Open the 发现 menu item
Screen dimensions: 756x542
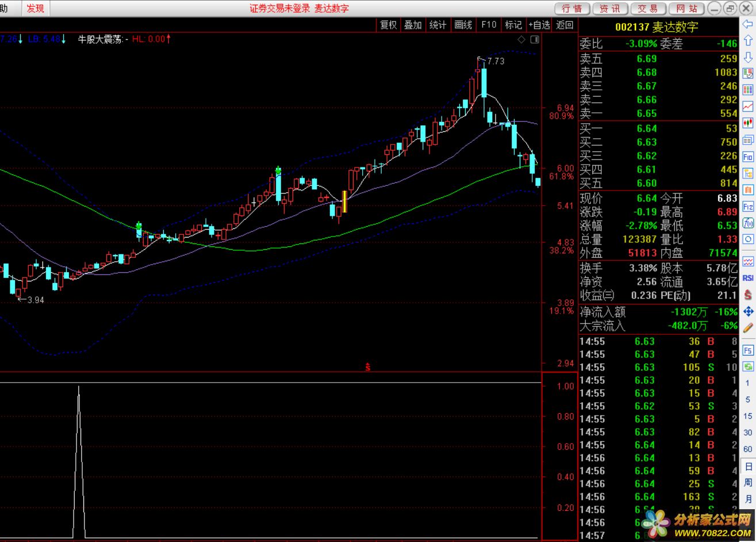(x=35, y=8)
